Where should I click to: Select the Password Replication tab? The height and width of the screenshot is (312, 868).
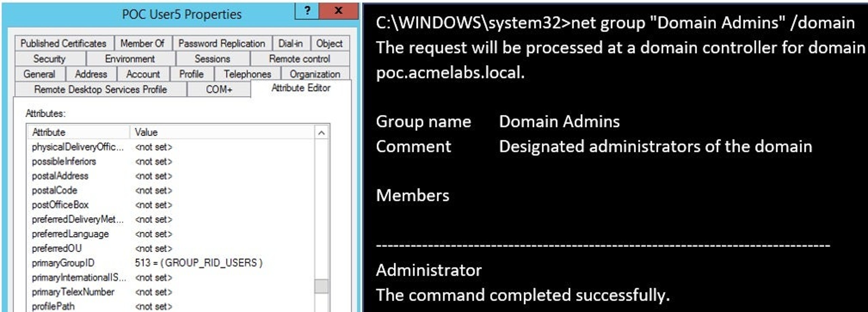222,43
